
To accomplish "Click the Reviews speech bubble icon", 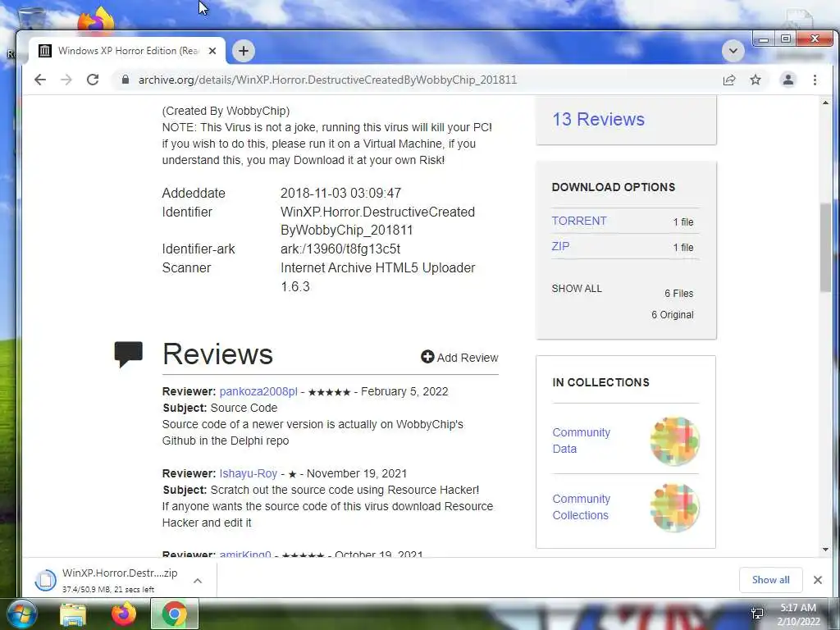I will (129, 354).
